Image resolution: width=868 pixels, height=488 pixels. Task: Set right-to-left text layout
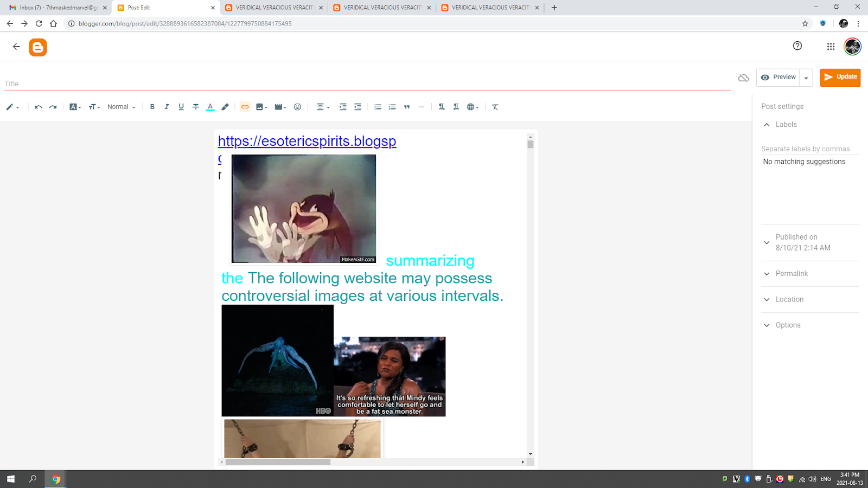click(x=456, y=107)
